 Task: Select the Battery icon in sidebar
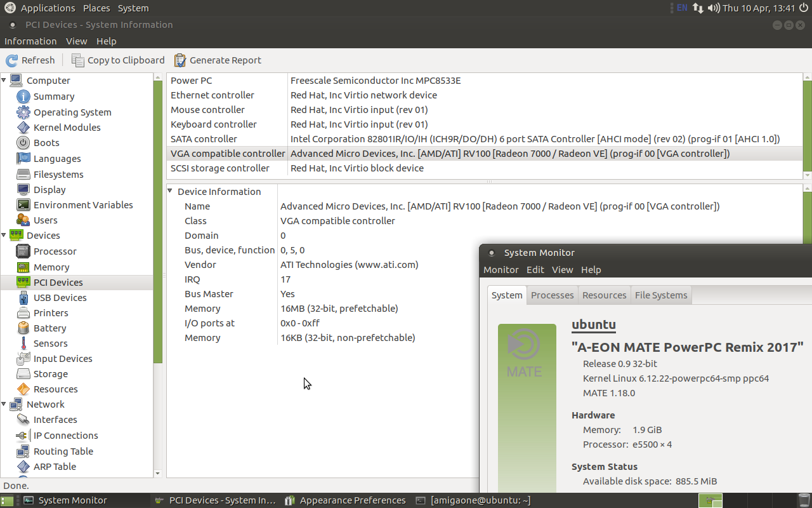click(x=23, y=328)
